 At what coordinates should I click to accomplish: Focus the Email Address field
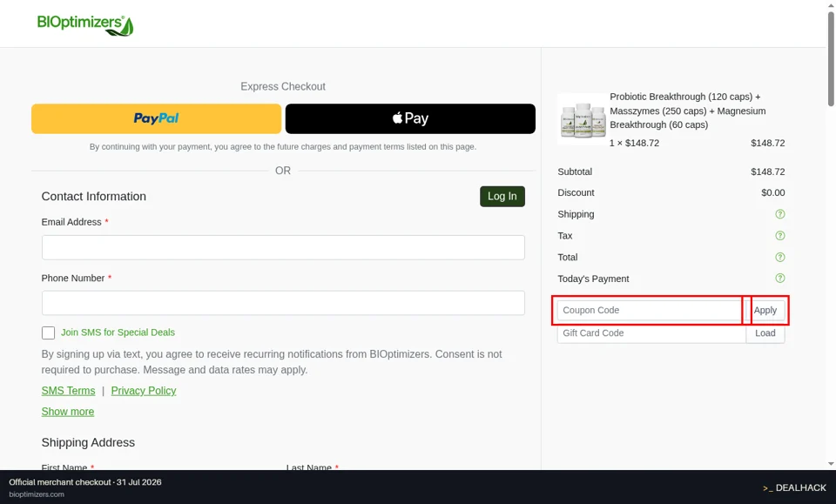[x=283, y=248]
